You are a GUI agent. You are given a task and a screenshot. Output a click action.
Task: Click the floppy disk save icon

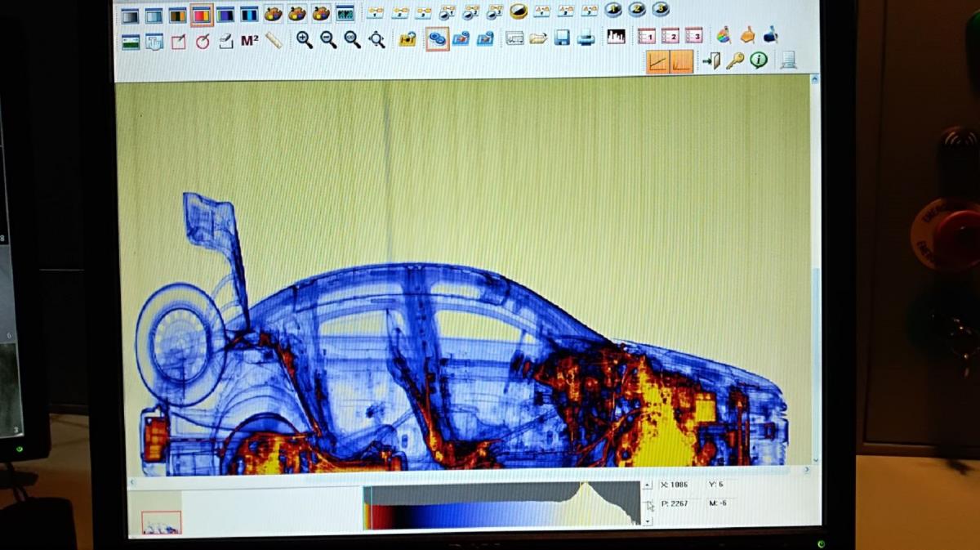point(562,38)
